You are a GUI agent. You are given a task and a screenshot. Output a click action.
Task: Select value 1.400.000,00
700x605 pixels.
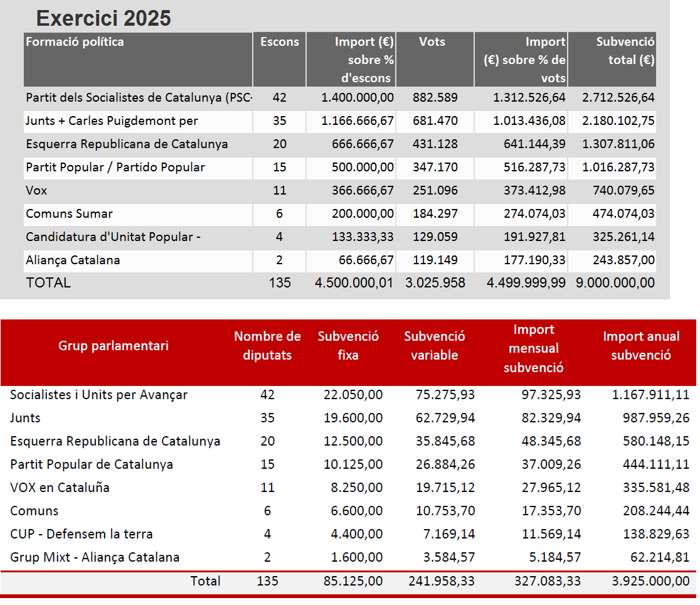point(358,98)
